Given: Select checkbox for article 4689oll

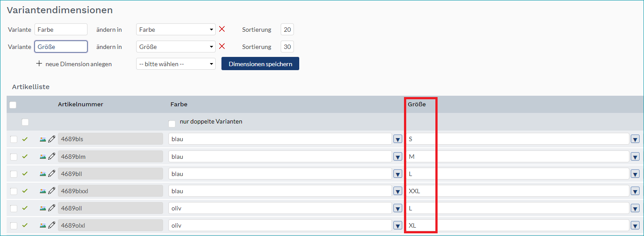Looking at the screenshot, I should tap(14, 208).
